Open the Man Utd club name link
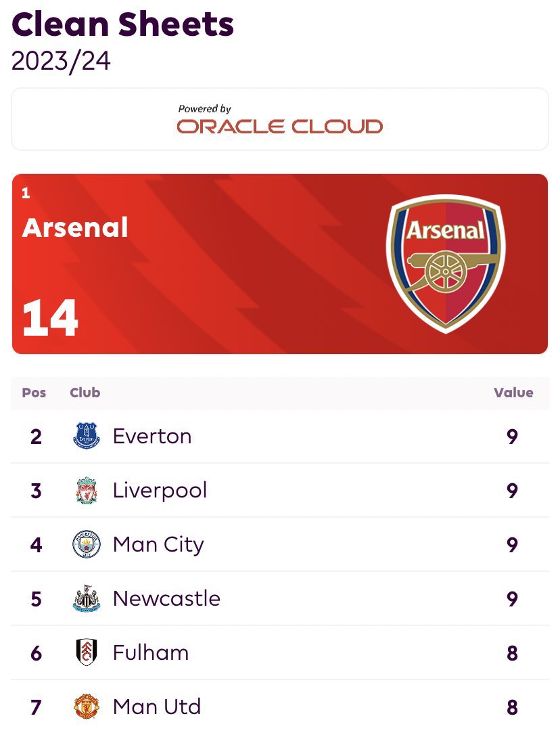 [157, 707]
